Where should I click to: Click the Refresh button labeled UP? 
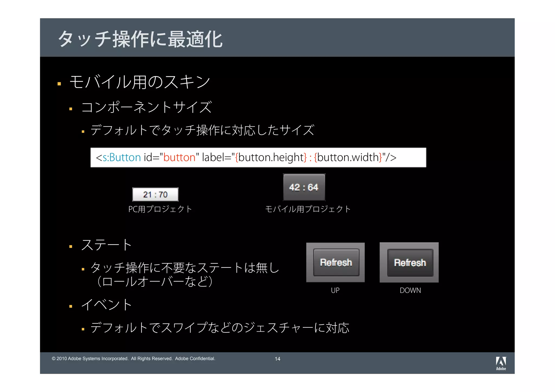click(336, 262)
